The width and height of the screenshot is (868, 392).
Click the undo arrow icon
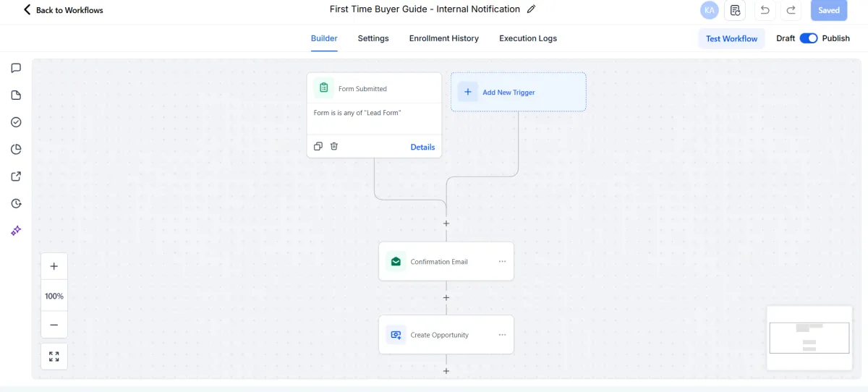tap(765, 10)
